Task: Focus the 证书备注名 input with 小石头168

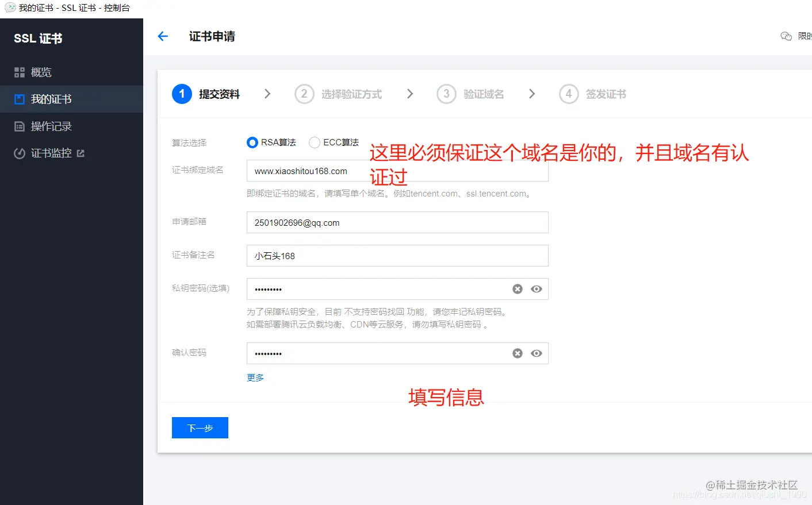Action: [397, 256]
